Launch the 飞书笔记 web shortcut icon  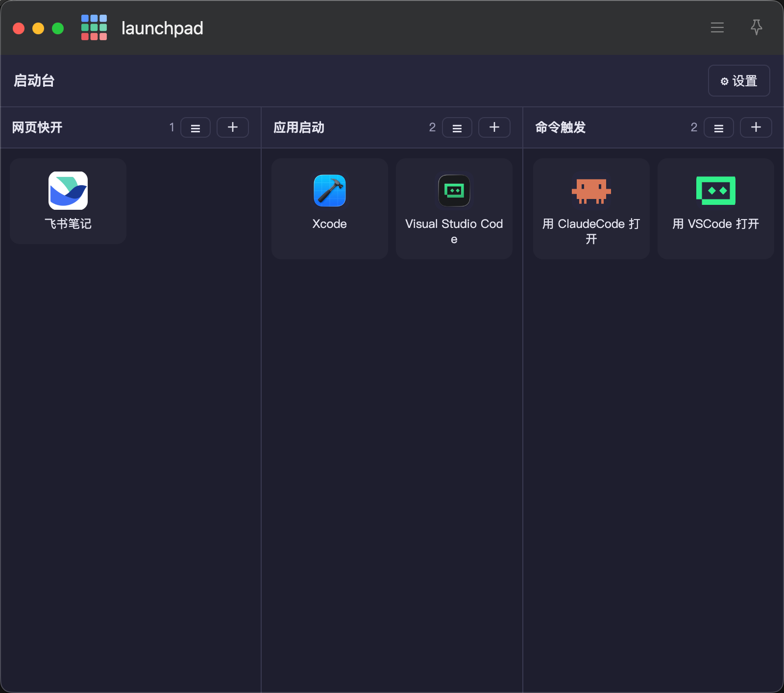point(68,201)
